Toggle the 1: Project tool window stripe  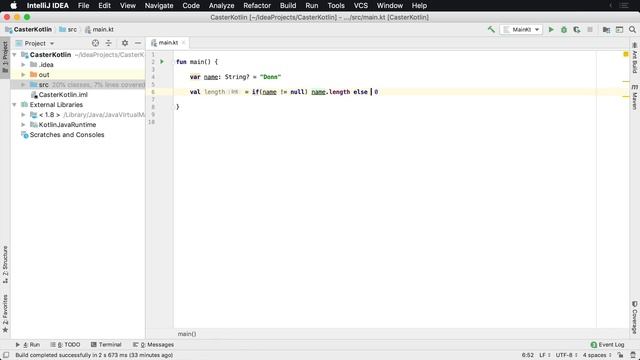tap(5, 57)
